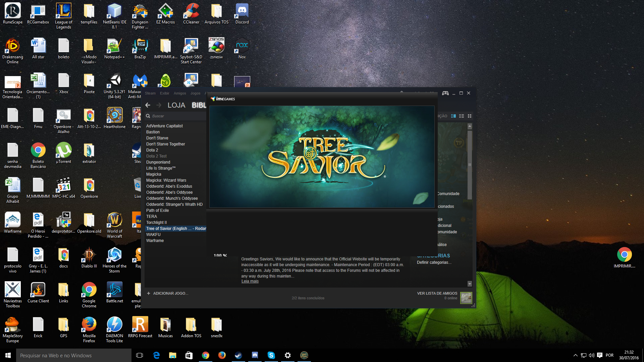This screenshot has height=362, width=644.
Task: Click the search magnifier icon in library
Action: [x=148, y=116]
